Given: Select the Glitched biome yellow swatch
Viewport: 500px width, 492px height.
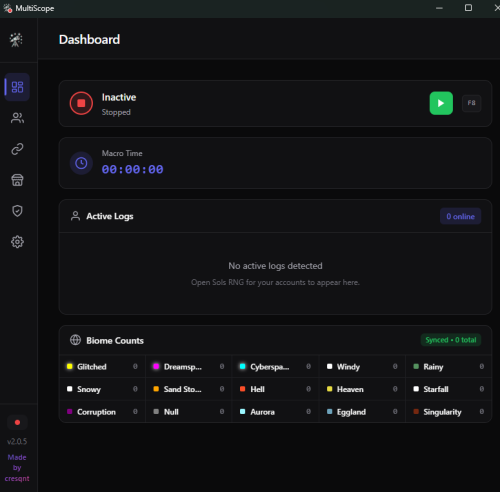Looking at the screenshot, I should [70, 366].
